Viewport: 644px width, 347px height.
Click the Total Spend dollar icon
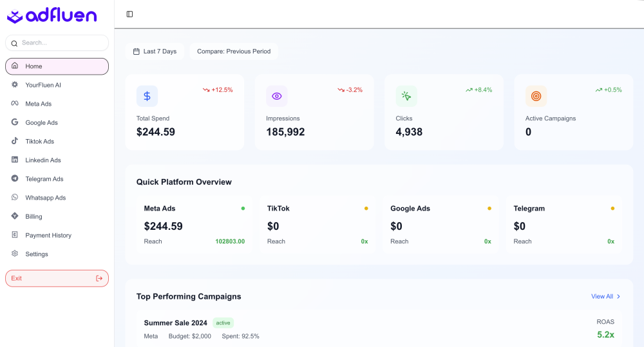click(x=147, y=96)
